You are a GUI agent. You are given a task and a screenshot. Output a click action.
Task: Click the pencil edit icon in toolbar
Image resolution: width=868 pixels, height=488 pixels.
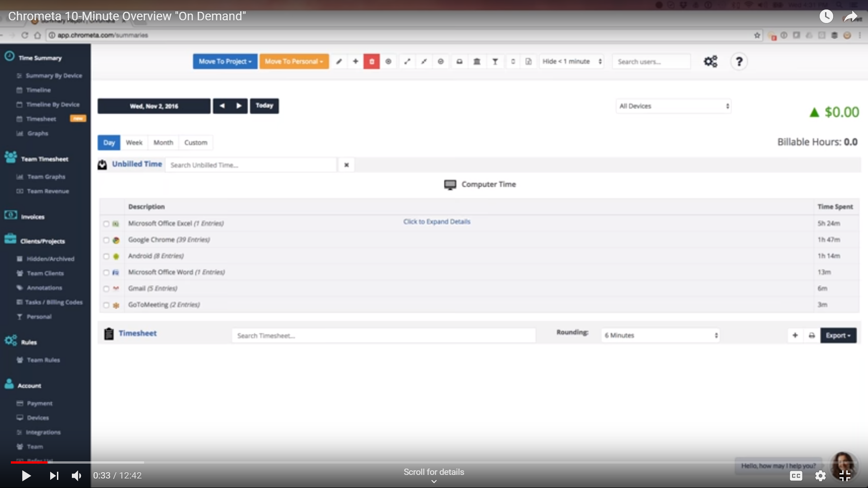(x=339, y=61)
